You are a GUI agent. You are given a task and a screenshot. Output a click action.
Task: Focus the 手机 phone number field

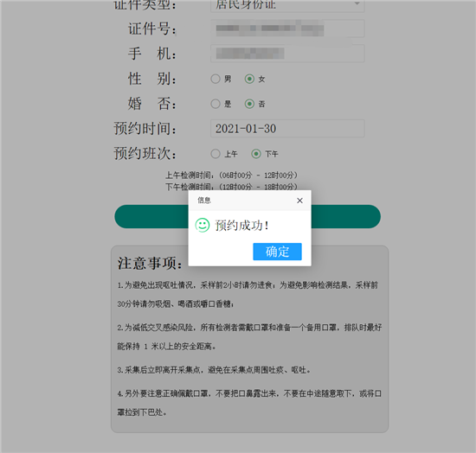[x=287, y=54]
